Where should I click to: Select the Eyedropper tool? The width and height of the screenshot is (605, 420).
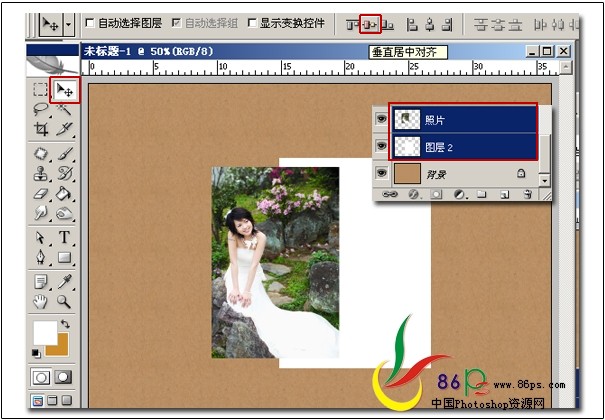(64, 282)
